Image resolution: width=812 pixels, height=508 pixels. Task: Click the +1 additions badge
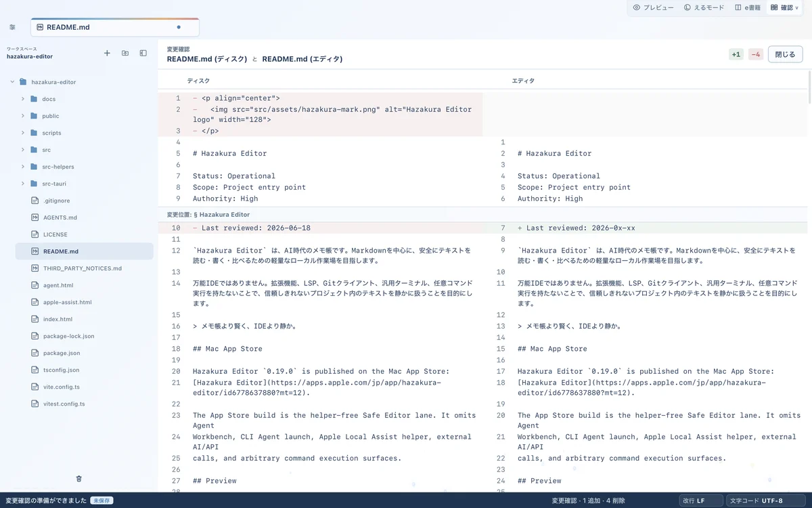point(736,54)
